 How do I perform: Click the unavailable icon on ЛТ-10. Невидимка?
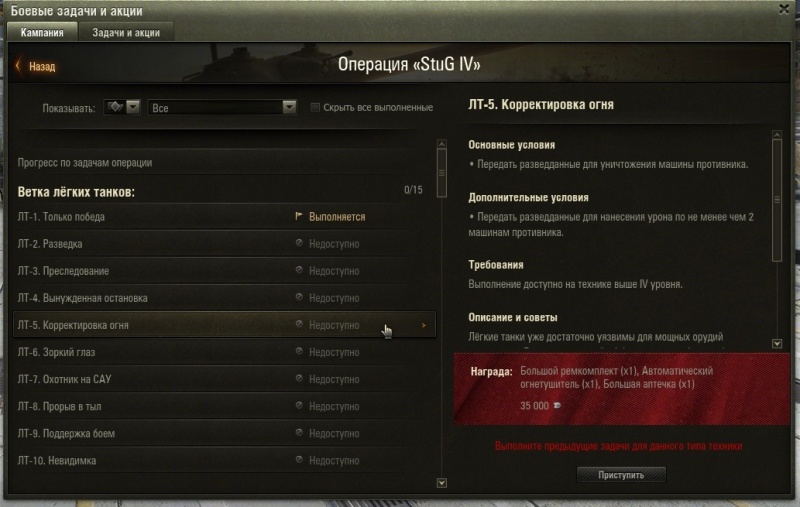[x=299, y=460]
